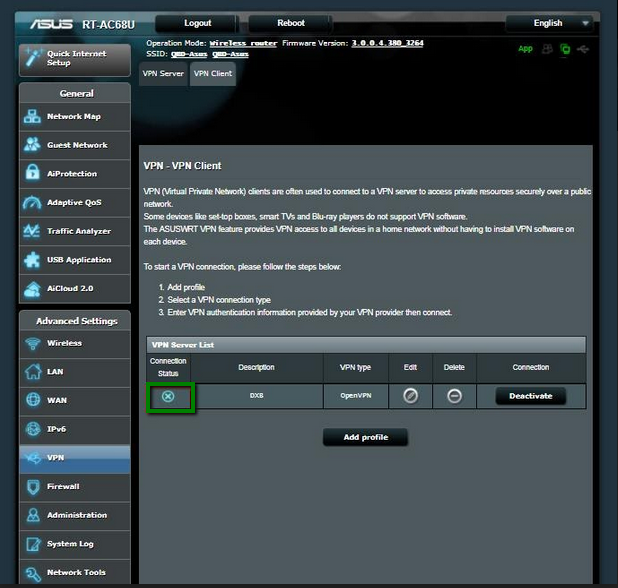The height and width of the screenshot is (588, 618).
Task: Click the Guest Network people icon
Action: click(32, 145)
